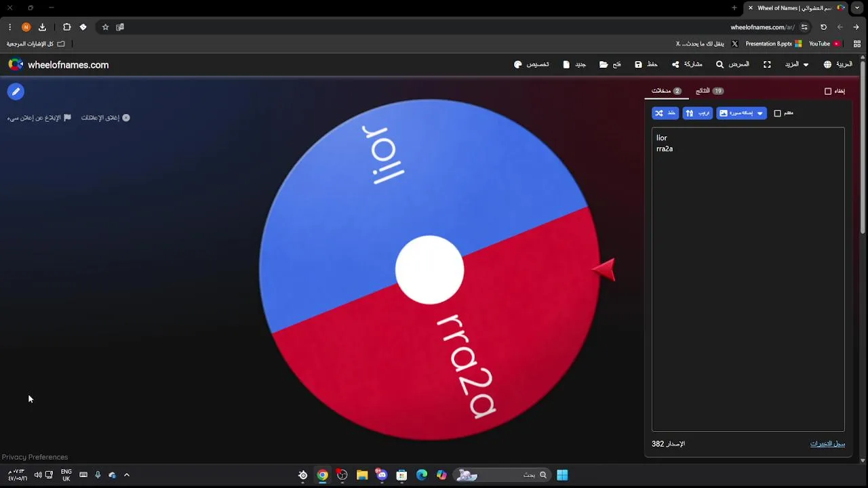Open the YouTube bookmark
The width and height of the screenshot is (868, 488).
pyautogui.click(x=824, y=43)
